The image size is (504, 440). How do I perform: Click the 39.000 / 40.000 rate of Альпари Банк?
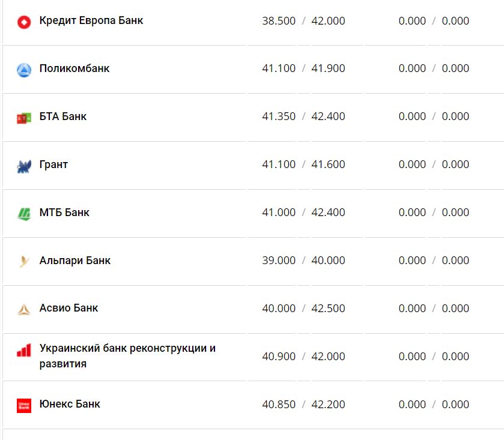(x=303, y=261)
